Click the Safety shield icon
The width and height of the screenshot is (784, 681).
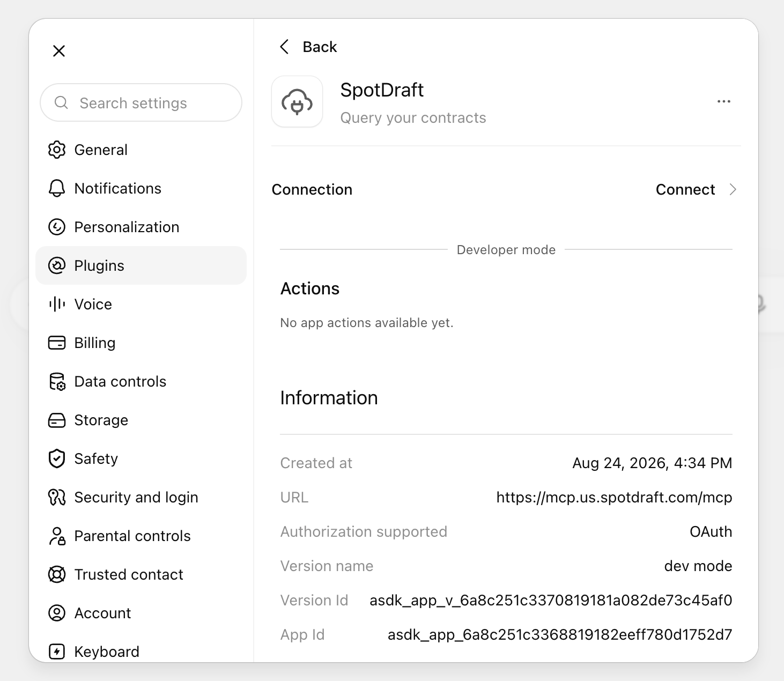coord(57,458)
